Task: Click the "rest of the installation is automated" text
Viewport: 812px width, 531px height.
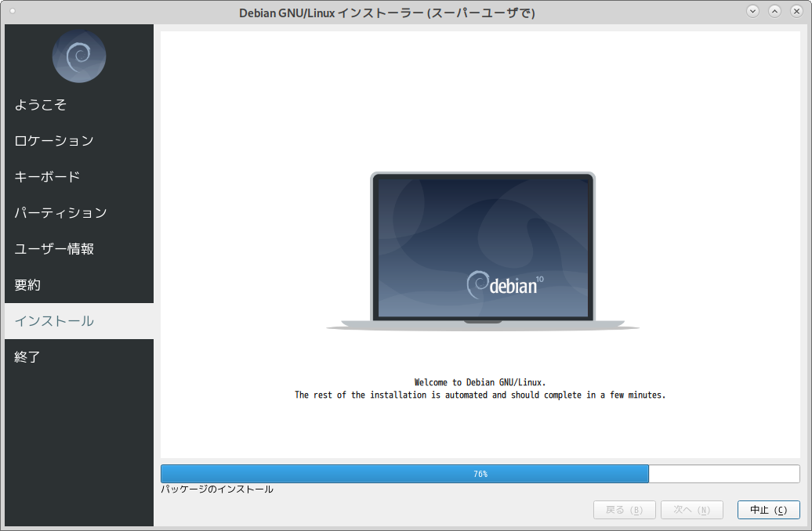Action: click(401, 395)
